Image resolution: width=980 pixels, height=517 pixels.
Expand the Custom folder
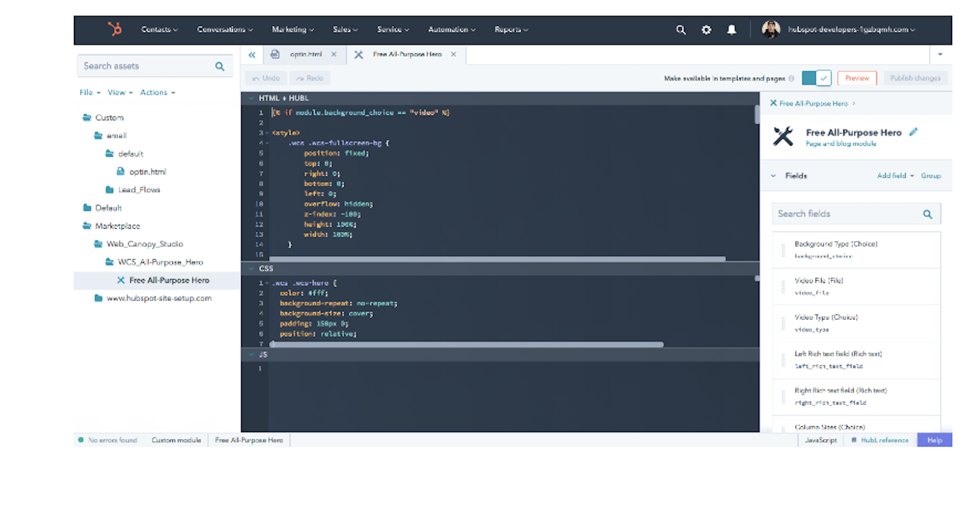click(103, 118)
